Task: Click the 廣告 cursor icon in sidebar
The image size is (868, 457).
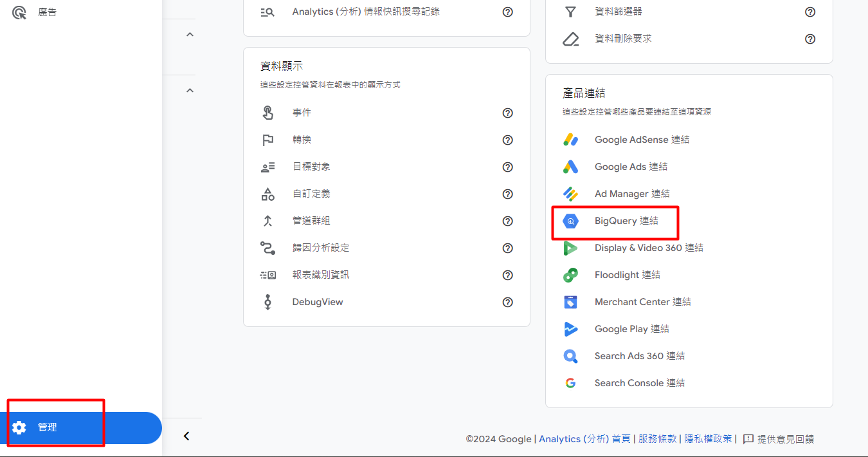Action: (19, 12)
